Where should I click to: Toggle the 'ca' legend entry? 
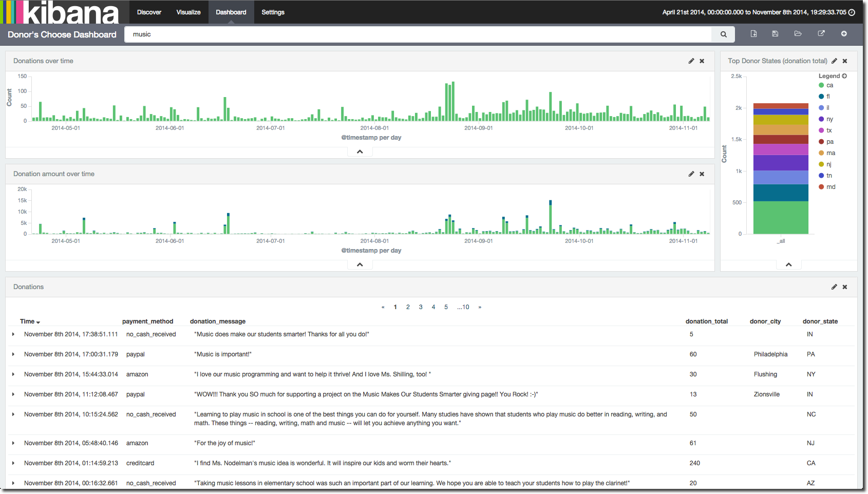point(829,85)
